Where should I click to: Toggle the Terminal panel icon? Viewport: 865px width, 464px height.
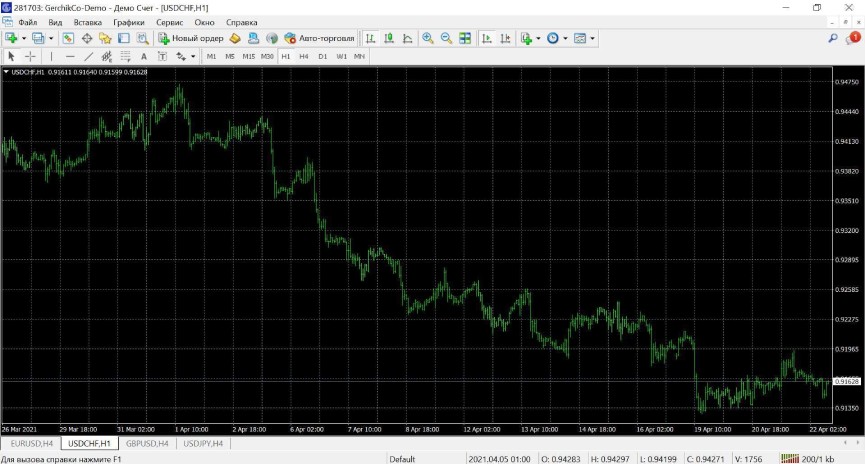[124, 38]
